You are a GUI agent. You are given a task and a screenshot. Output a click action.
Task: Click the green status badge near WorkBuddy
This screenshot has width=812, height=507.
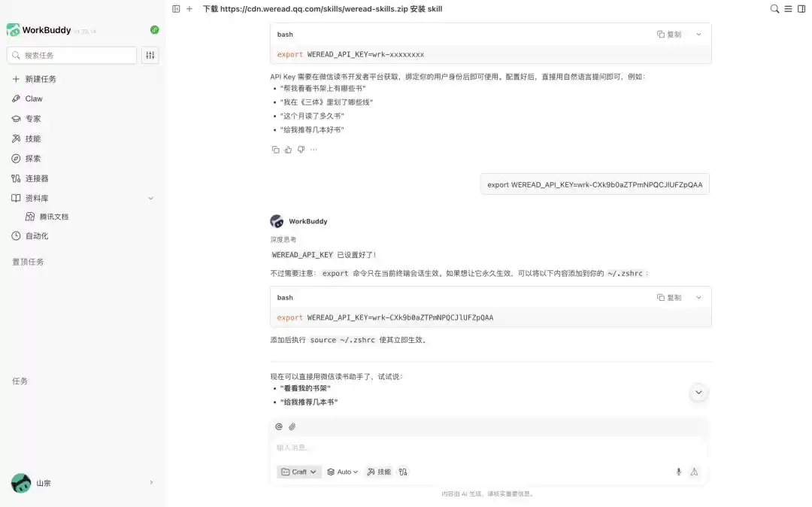154,30
